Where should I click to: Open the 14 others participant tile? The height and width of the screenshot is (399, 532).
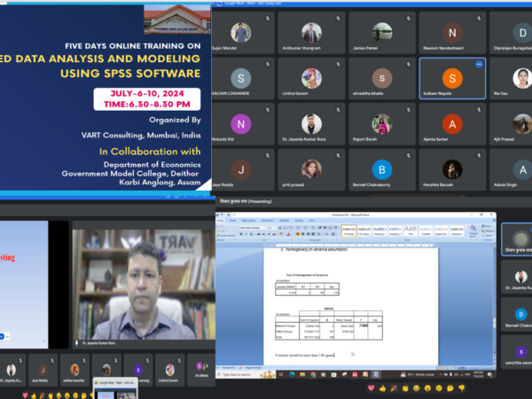(x=201, y=370)
